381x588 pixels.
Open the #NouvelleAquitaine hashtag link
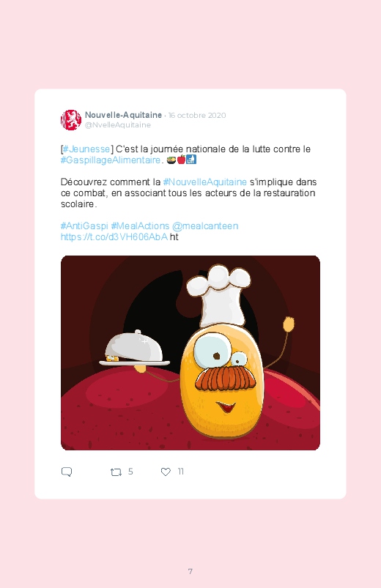click(205, 182)
